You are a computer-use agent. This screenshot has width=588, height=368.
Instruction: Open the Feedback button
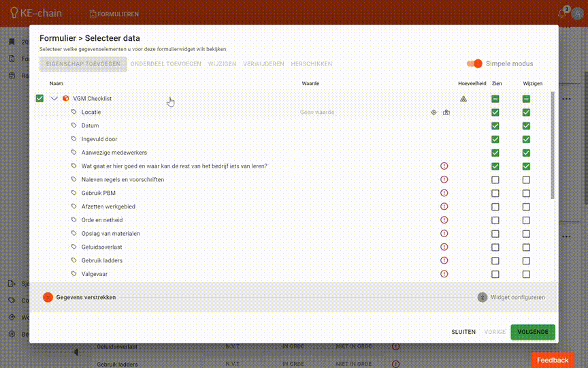[x=552, y=360]
